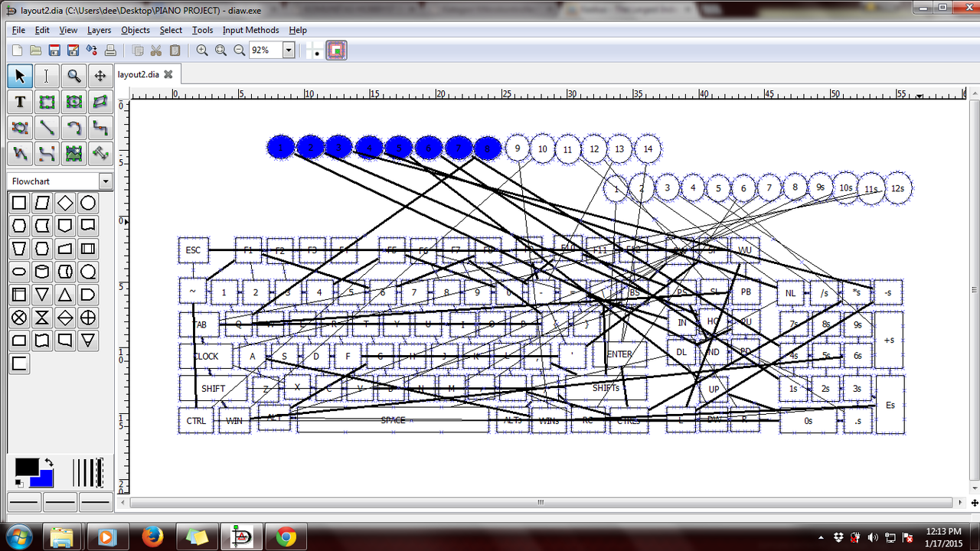Select the Magnify tool in the toolbox

pos(73,76)
